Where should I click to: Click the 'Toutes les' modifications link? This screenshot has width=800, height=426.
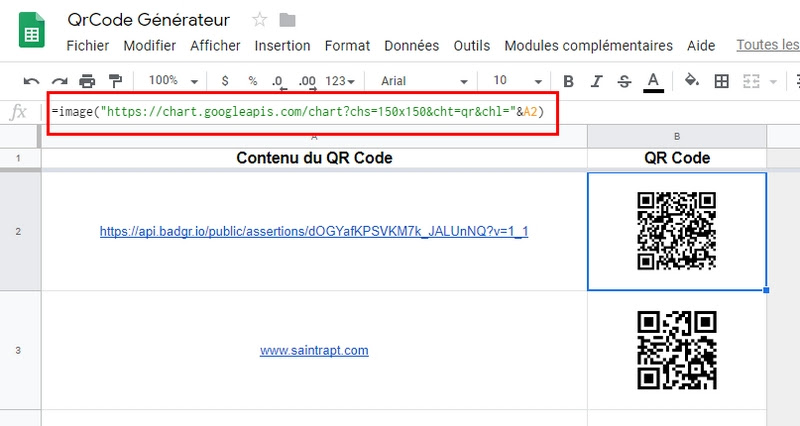pyautogui.click(x=768, y=45)
